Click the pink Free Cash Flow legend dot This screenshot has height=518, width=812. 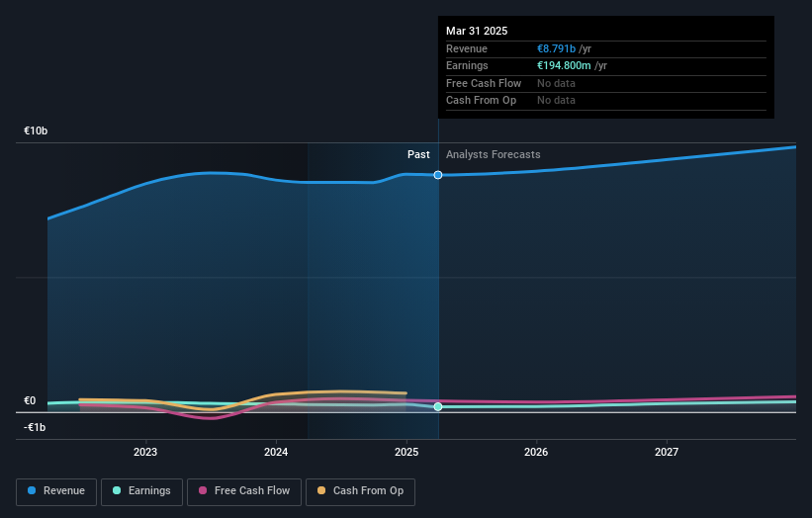point(203,490)
